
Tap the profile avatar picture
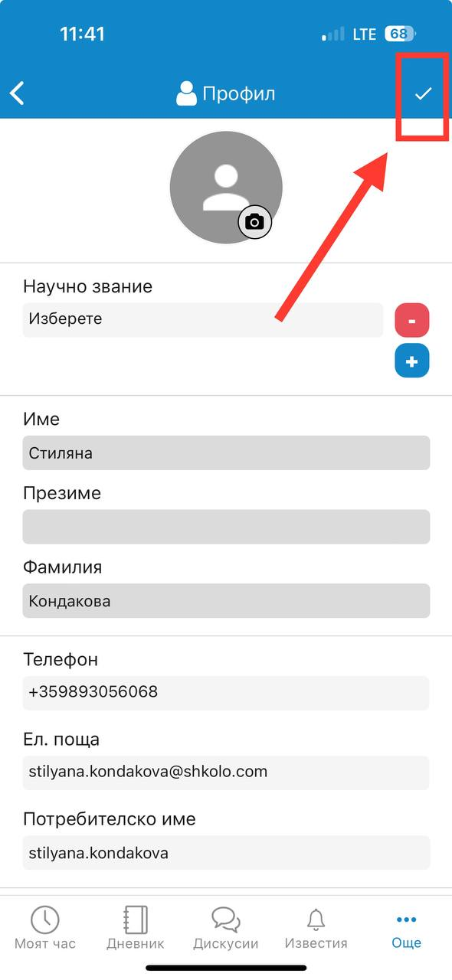tap(226, 188)
